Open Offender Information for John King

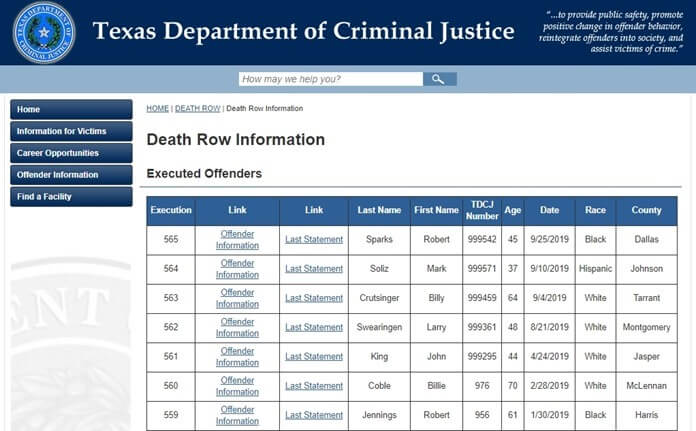(x=237, y=357)
